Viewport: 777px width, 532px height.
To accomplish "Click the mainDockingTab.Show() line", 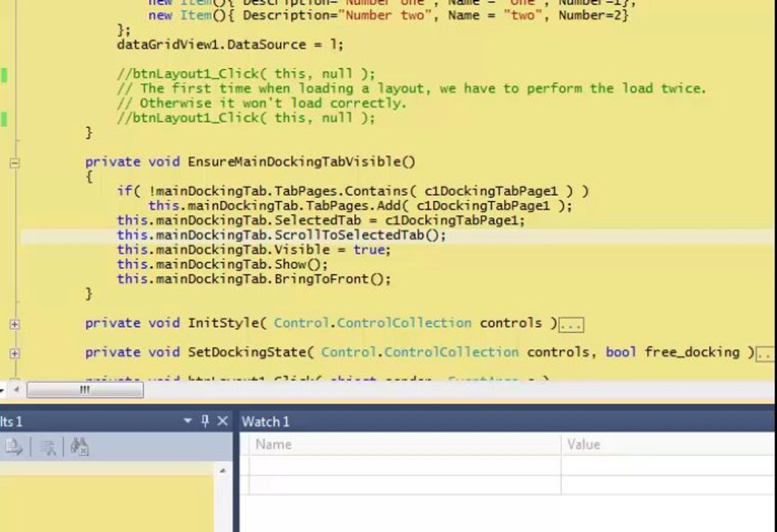I will pyautogui.click(x=223, y=264).
